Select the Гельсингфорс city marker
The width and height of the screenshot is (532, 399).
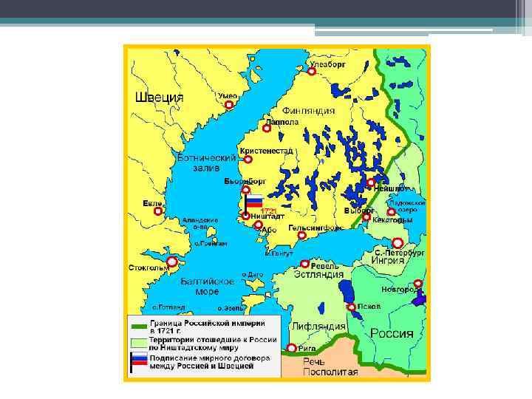tap(301, 236)
